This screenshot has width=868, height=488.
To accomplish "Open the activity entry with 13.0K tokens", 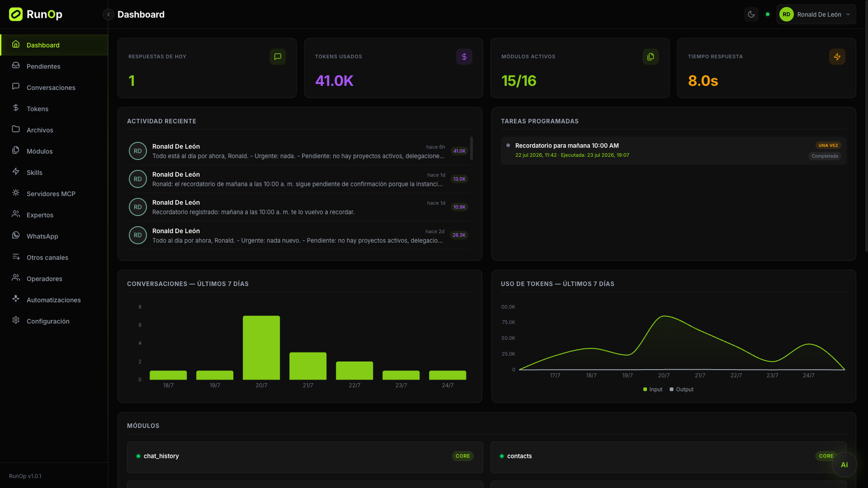I will 298,179.
